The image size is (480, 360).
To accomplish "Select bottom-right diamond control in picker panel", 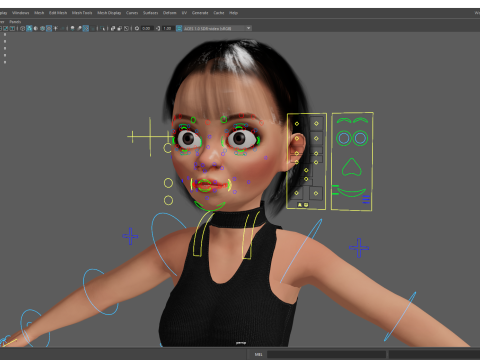I will (x=316, y=193).
